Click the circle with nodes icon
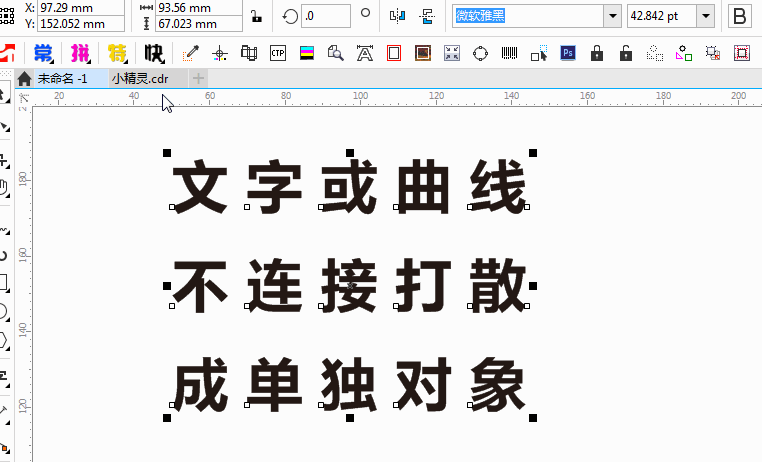The image size is (762, 462). click(x=480, y=53)
